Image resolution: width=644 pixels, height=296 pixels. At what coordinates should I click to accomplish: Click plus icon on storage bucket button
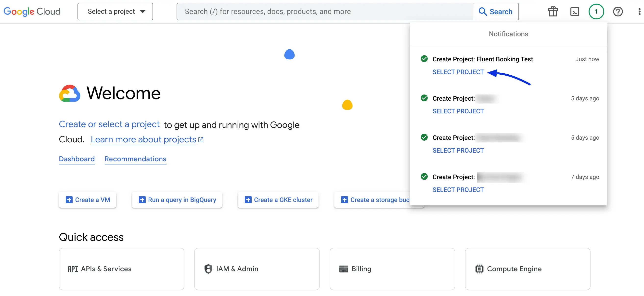(344, 200)
